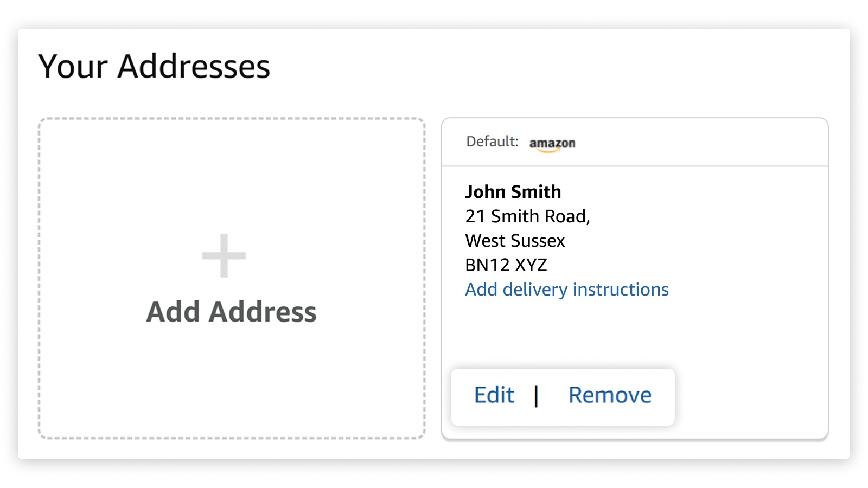This screenshot has height=488, width=868.
Task: Click the West Sussex county line
Action: [515, 241]
